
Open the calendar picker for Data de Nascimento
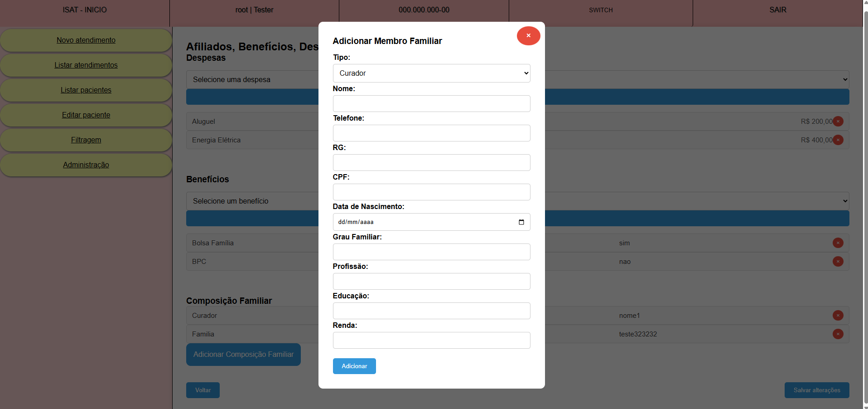pos(521,222)
